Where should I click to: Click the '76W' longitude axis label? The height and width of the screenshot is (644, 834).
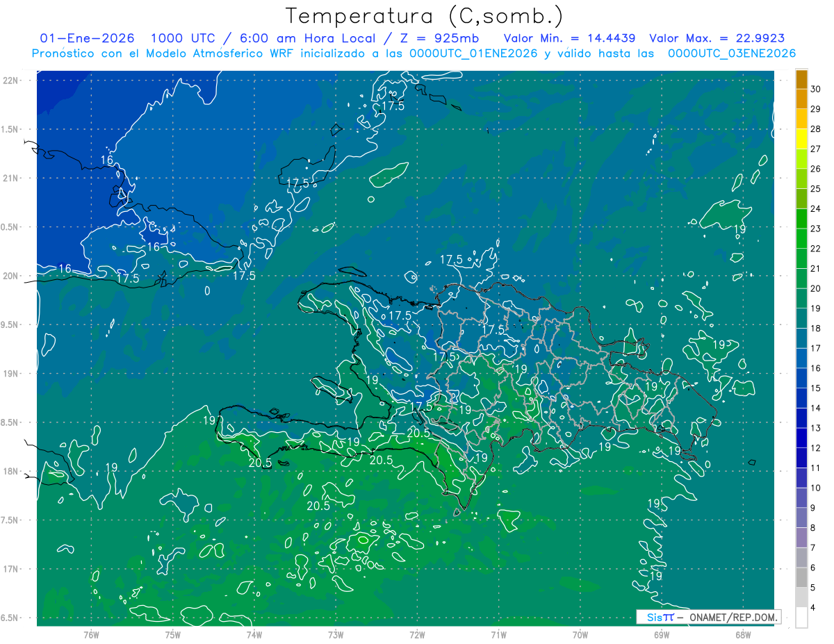(91, 634)
